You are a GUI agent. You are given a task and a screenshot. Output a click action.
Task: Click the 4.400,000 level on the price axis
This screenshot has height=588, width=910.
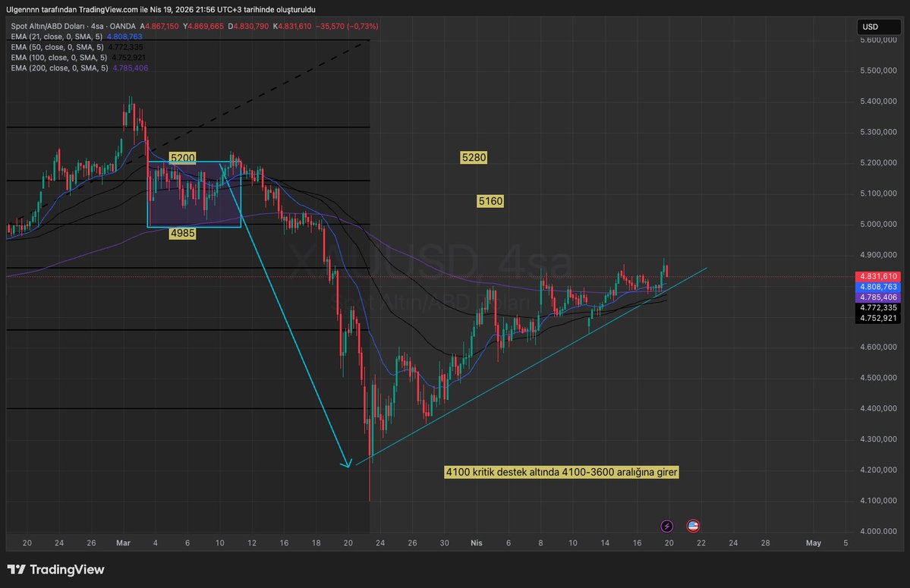pos(879,409)
